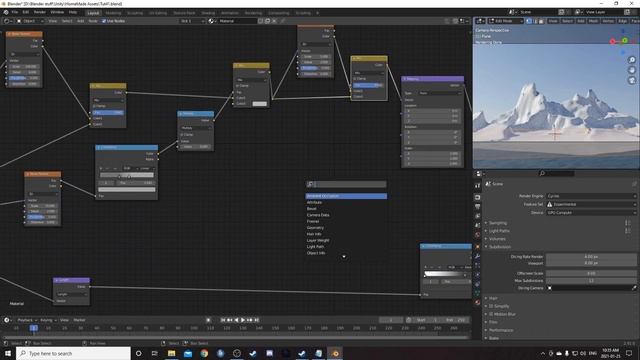Select Ambient Occlusion in node search list
This screenshot has height=360, width=640.
click(346, 196)
